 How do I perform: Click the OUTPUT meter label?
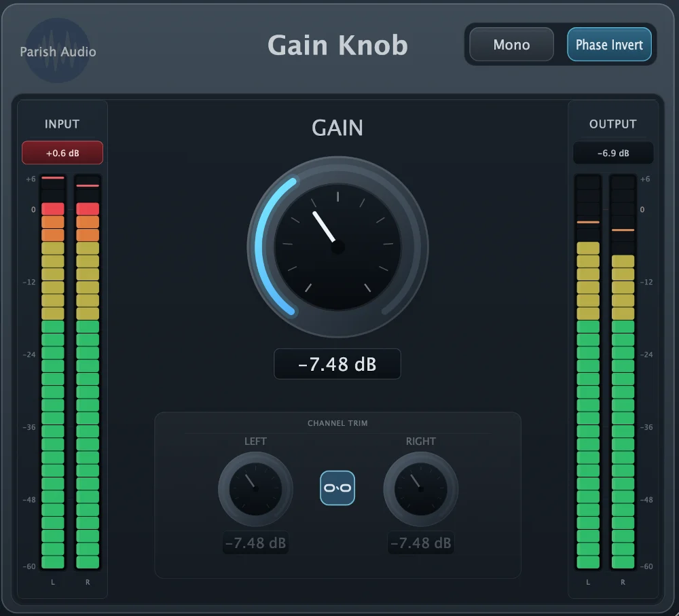click(612, 124)
